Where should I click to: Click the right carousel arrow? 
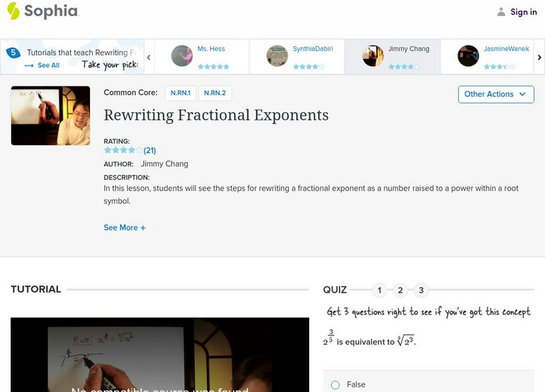(538, 56)
